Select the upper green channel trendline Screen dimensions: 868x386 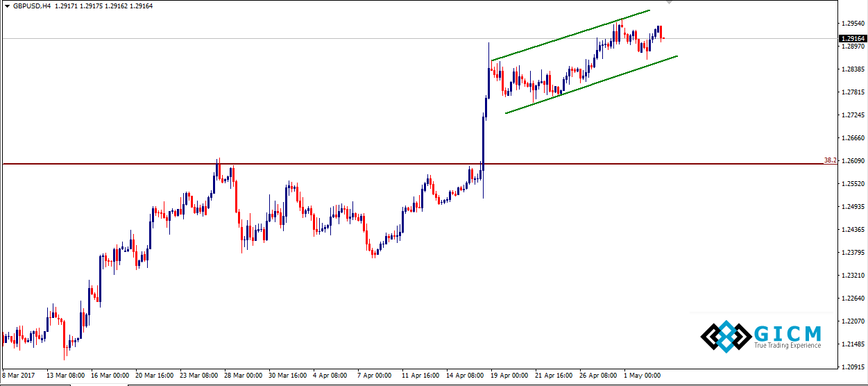pos(569,36)
